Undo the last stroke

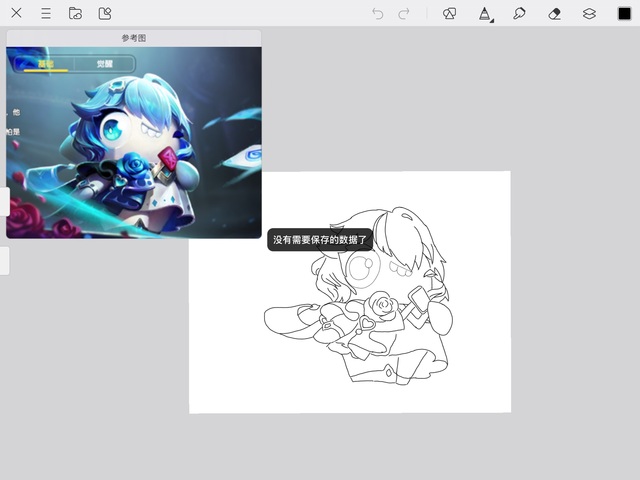(x=378, y=14)
